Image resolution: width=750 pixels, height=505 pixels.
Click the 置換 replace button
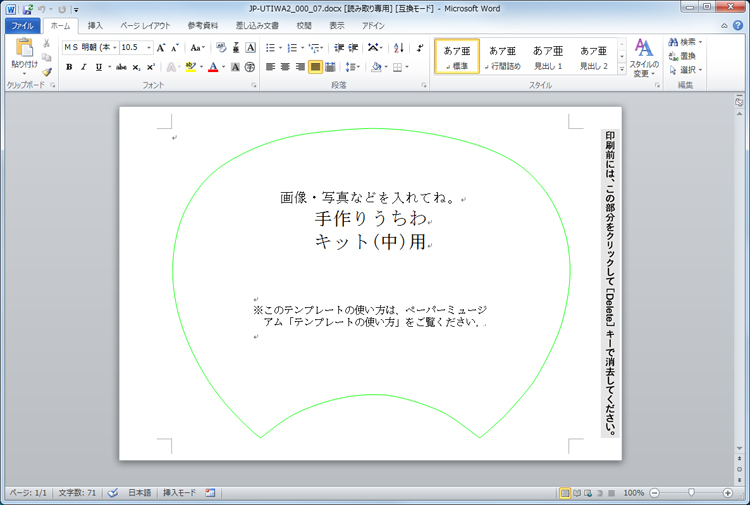click(x=682, y=56)
